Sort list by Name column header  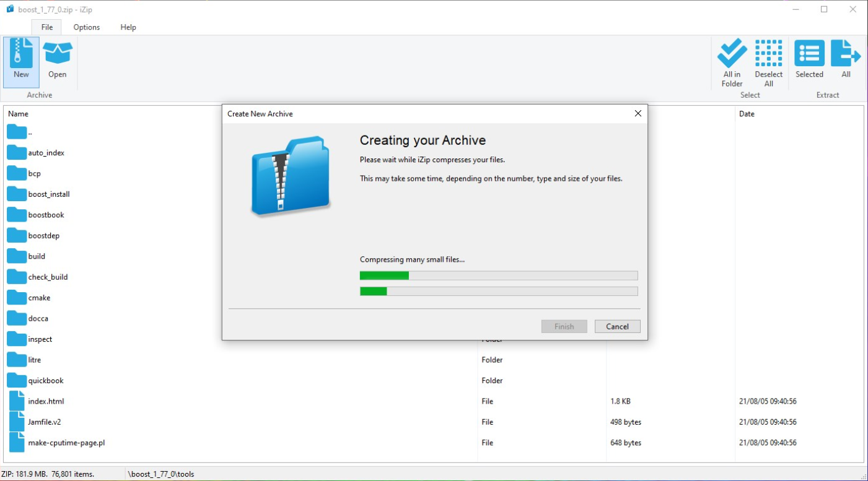coord(18,114)
